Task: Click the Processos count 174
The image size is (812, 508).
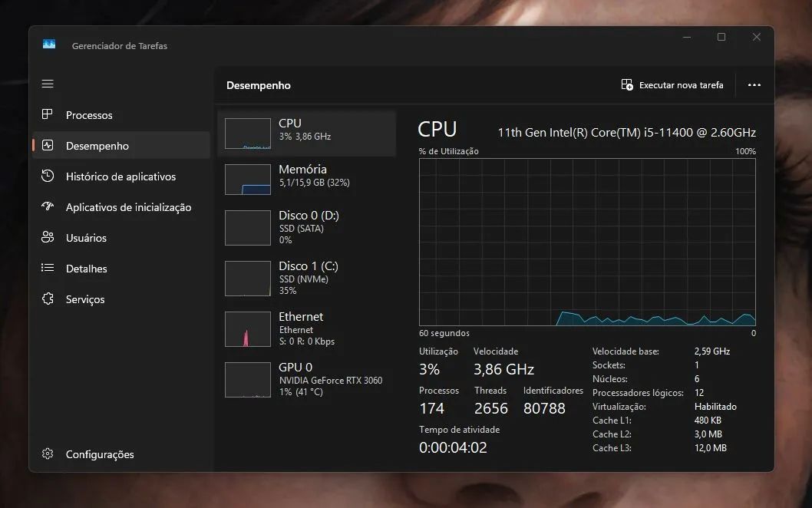Action: [432, 408]
